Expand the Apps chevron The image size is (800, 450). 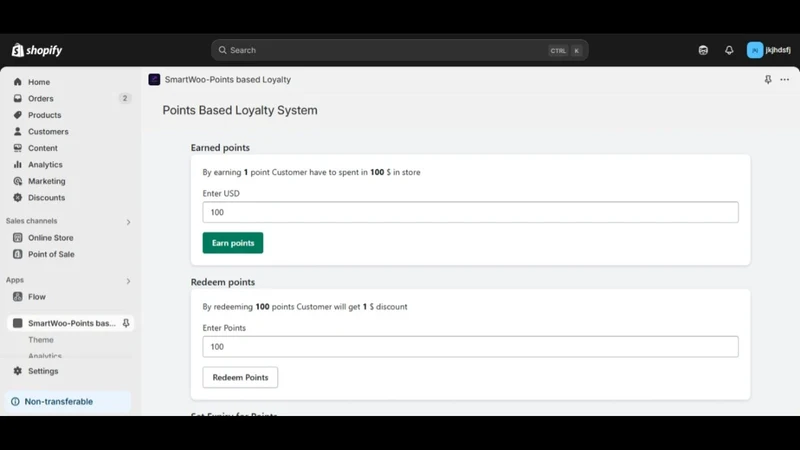tap(128, 281)
